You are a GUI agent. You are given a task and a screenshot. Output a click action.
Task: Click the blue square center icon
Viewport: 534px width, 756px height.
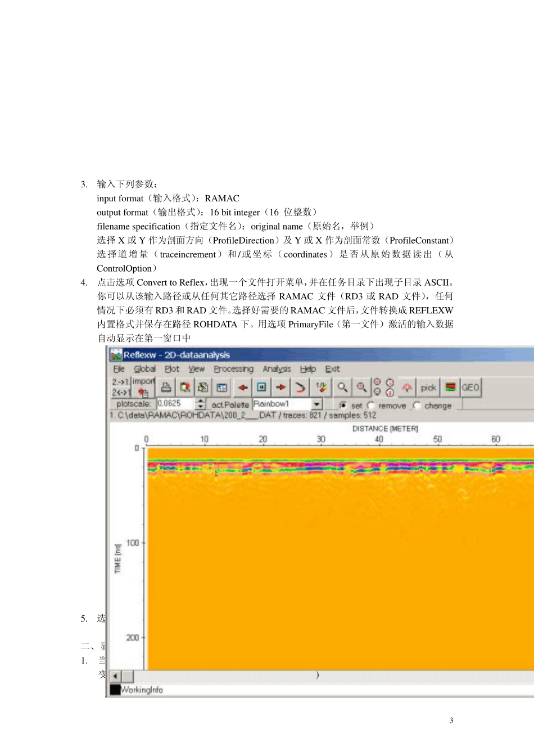tap(261, 387)
